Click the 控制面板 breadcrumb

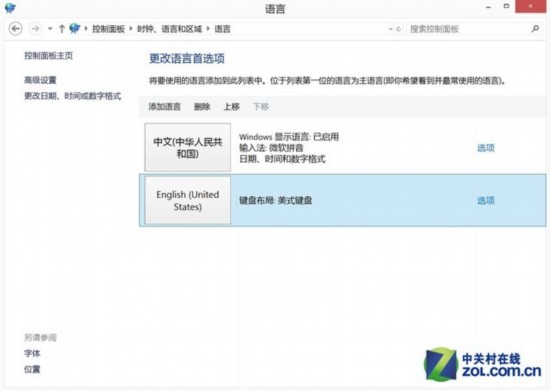108,29
